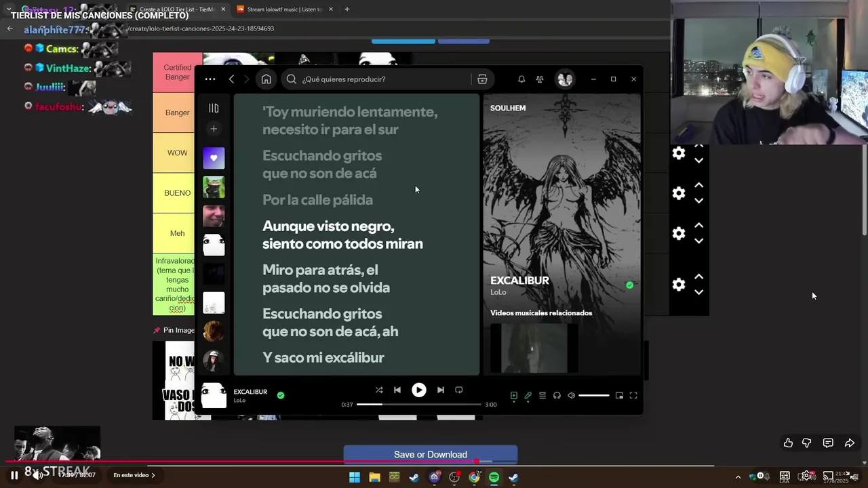Image resolution: width=868 pixels, height=488 pixels.
Task: Open settings gear for the WOW tier
Action: (x=679, y=153)
